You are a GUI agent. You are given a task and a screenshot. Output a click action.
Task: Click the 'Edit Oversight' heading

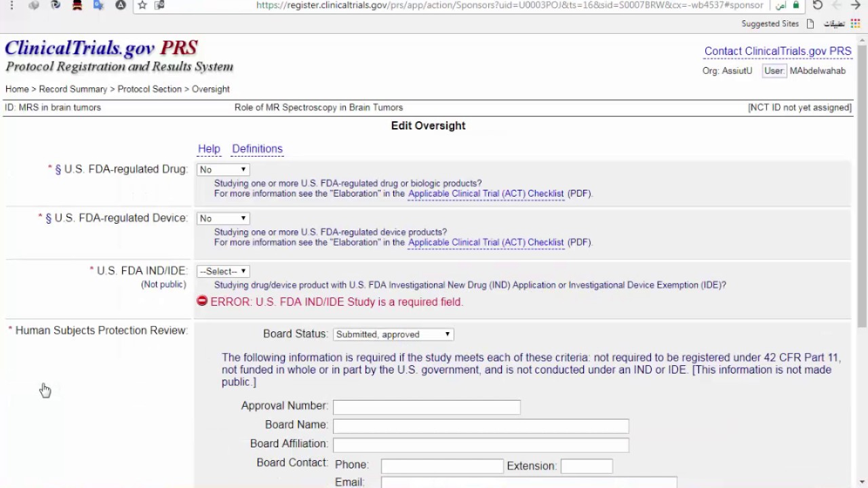(x=429, y=126)
